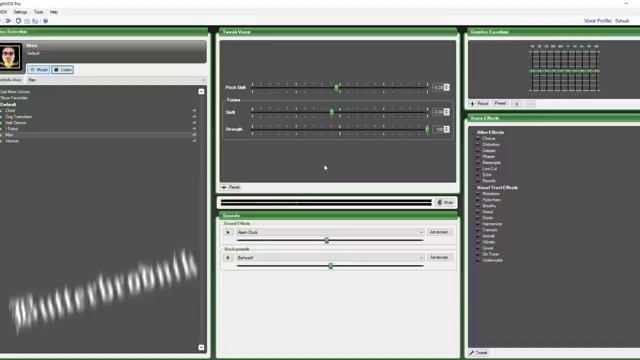Click the Pitch Shift slider handle
The image size is (640, 360).
coord(336,88)
